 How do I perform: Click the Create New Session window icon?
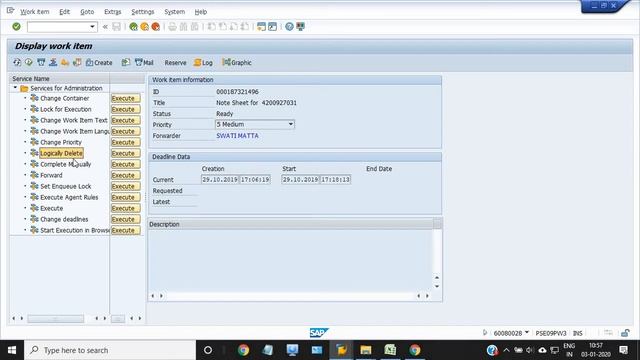click(261, 27)
